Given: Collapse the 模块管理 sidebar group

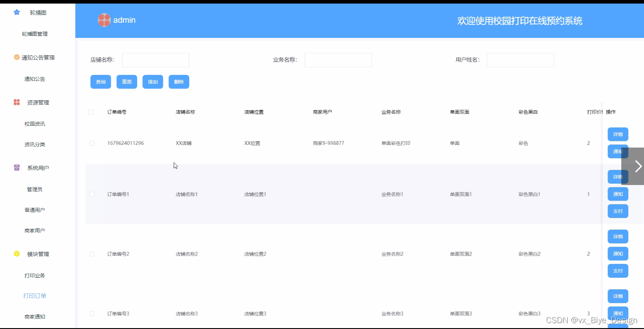Looking at the screenshot, I should [x=37, y=254].
